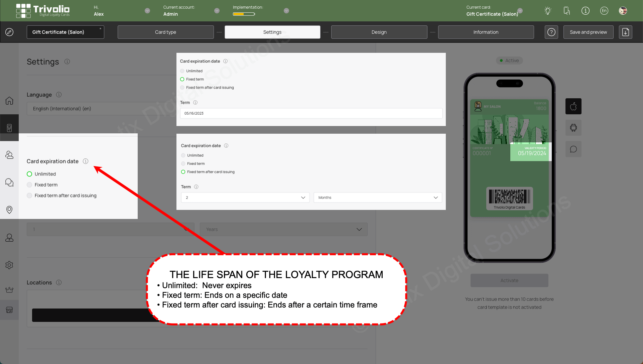Open the Months unit dropdown
643x364 pixels.
coord(378,198)
